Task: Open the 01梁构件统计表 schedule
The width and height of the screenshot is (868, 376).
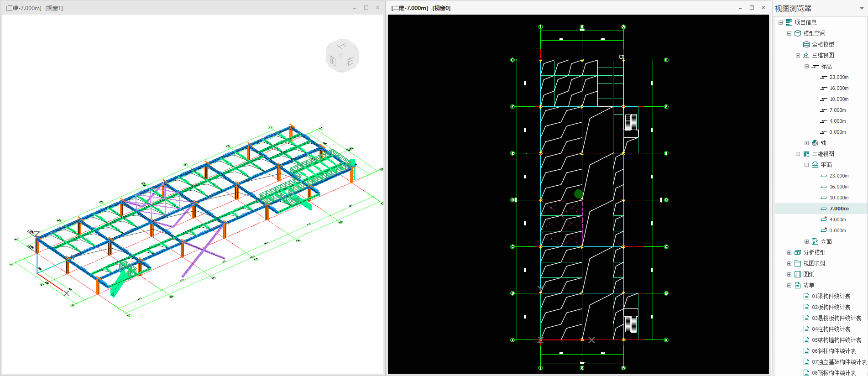Action: (x=831, y=296)
